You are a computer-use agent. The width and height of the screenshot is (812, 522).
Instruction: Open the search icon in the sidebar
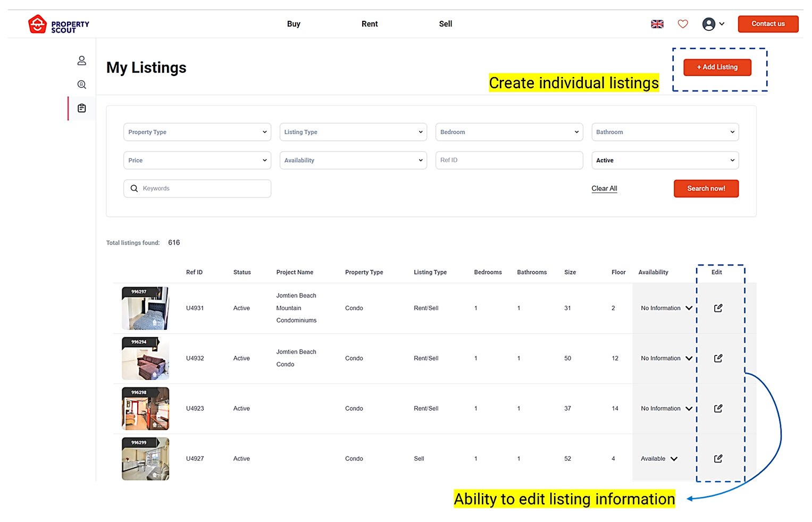point(81,84)
